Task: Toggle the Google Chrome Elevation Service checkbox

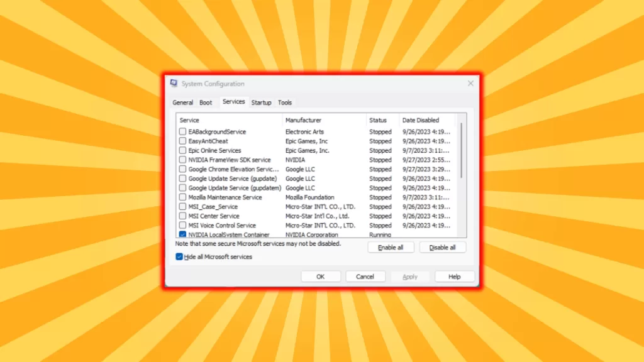Action: (x=183, y=169)
